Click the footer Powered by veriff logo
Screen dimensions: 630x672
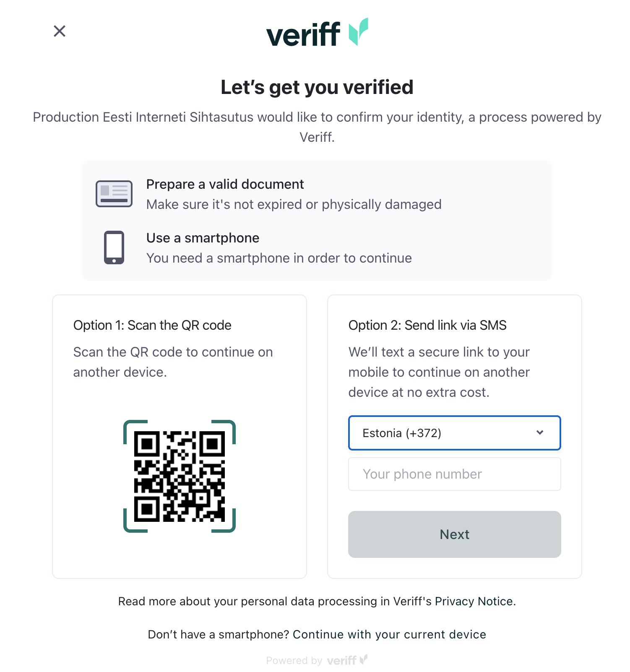click(347, 660)
